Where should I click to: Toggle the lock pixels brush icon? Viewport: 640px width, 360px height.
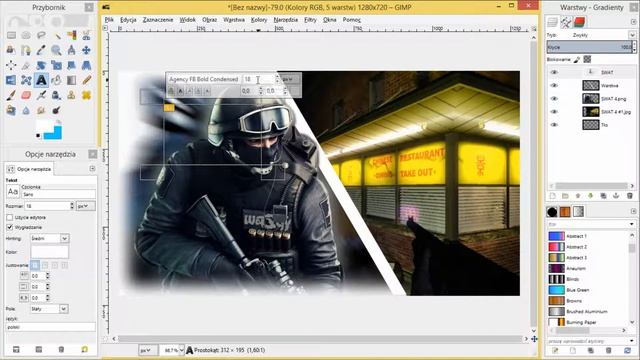(577, 60)
